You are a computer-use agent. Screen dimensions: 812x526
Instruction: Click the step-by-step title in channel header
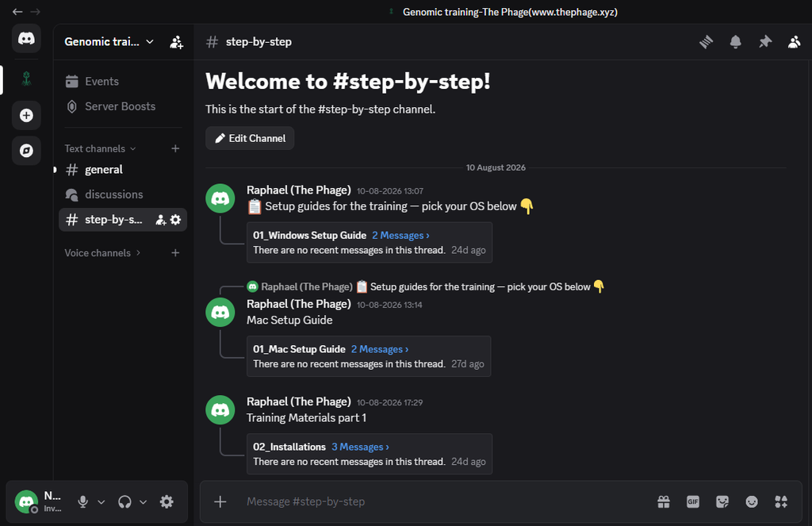click(x=259, y=42)
